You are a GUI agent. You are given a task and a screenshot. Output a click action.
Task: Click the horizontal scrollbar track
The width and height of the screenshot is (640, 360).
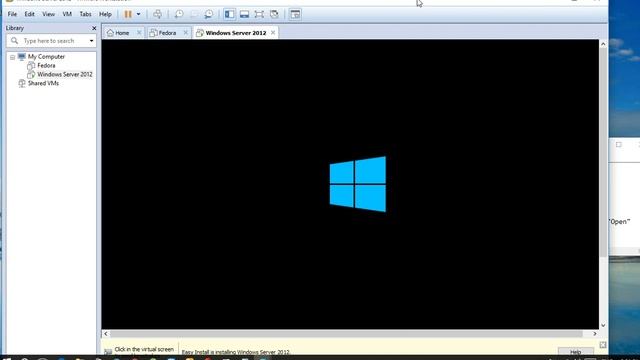[347, 333]
